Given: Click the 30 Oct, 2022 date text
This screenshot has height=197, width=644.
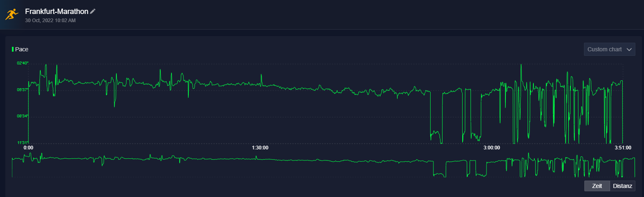Looking at the screenshot, I should pyautogui.click(x=50, y=20).
